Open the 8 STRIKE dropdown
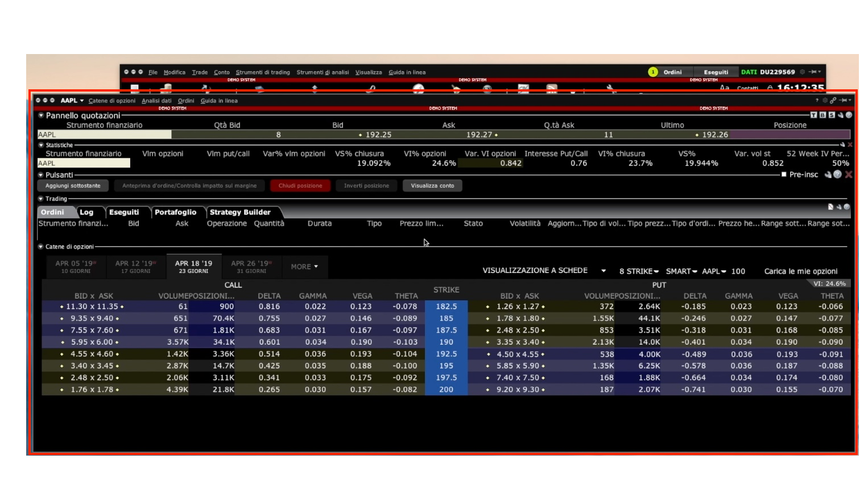 coord(639,271)
